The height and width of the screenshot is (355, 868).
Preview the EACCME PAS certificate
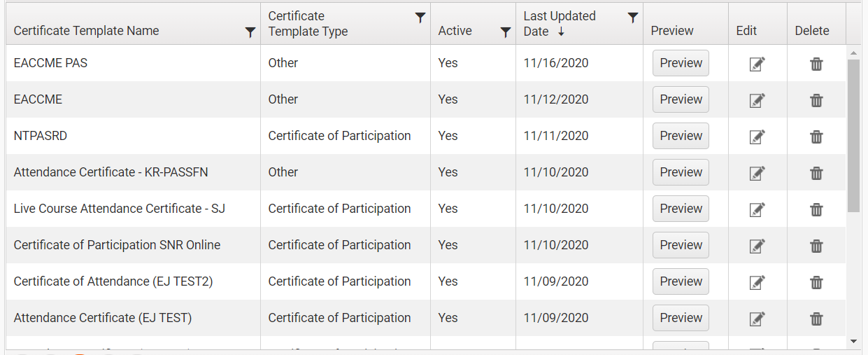(681, 63)
